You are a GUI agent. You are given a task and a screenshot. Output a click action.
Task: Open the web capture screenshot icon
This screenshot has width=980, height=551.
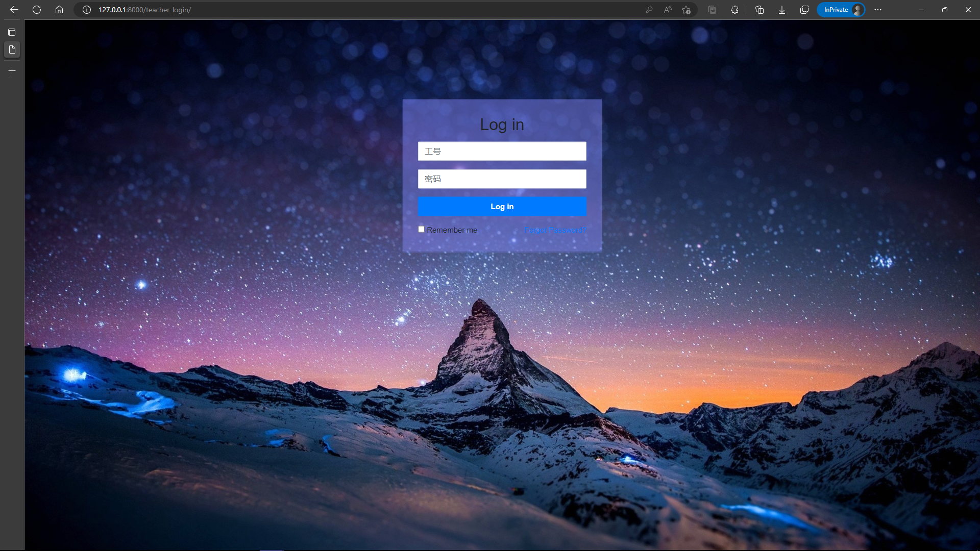[804, 10]
